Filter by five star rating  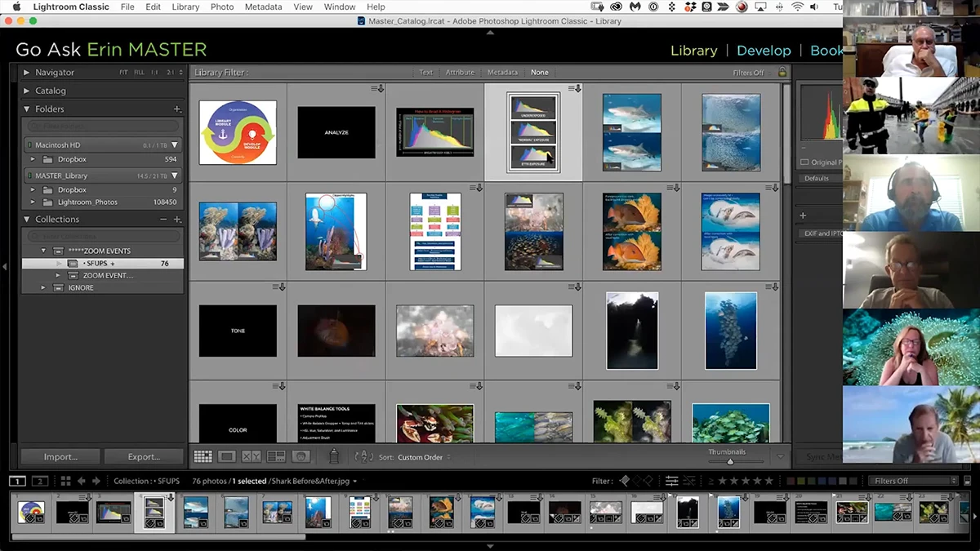[x=768, y=481]
